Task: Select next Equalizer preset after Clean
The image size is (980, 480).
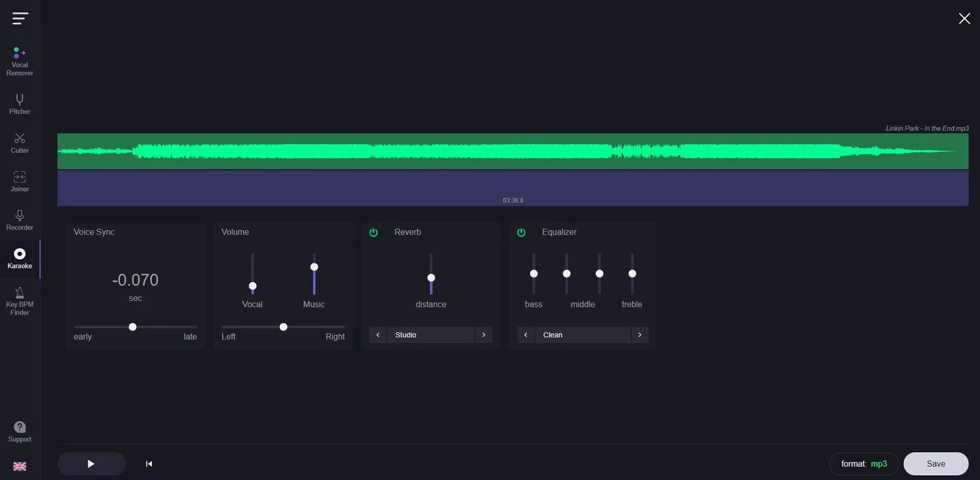Action: tap(639, 335)
